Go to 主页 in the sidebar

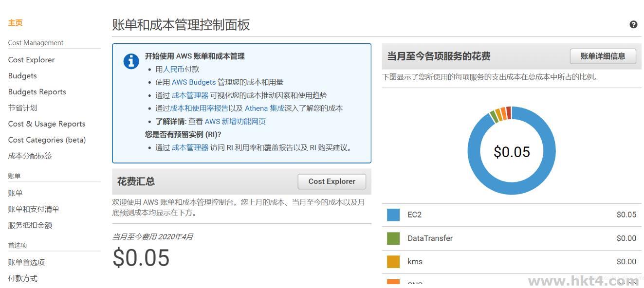tap(15, 23)
